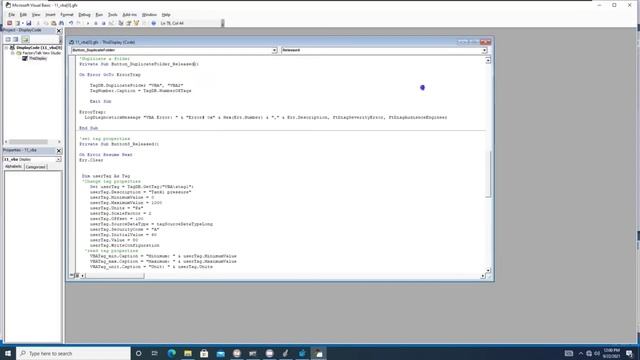Open Task View from taskbar
Screen dimensions: 640x360
[x=155, y=353]
